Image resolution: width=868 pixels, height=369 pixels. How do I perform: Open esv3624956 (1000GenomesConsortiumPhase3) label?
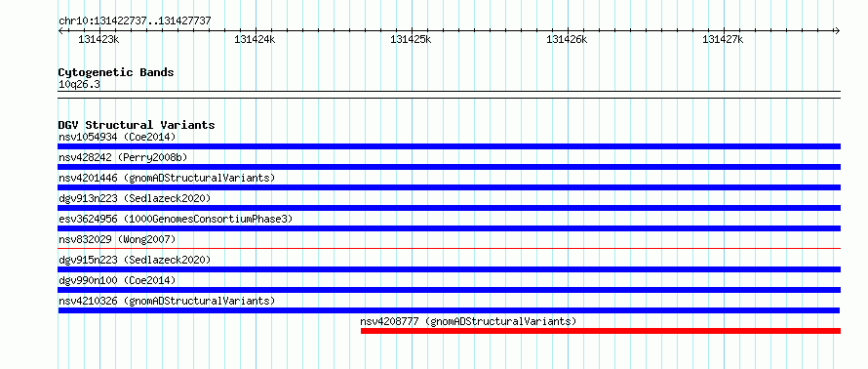pos(176,219)
